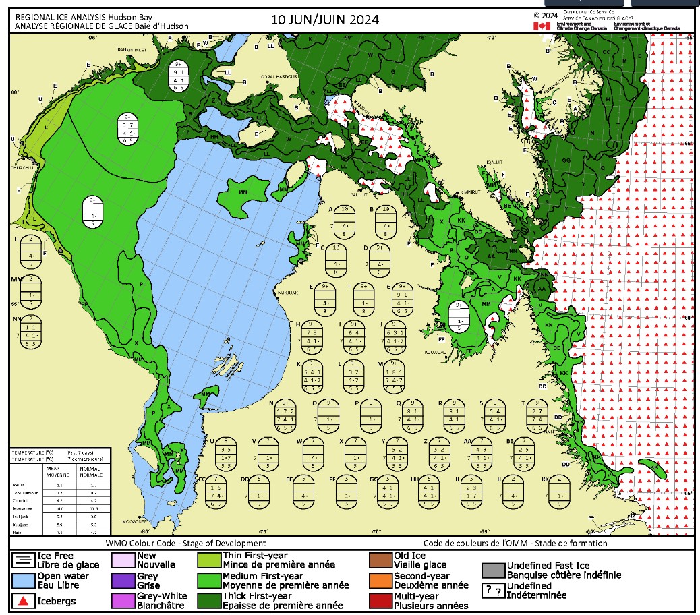
Task: Click the 10 JUN/JUIN 2024 date title
Action: coord(324,19)
